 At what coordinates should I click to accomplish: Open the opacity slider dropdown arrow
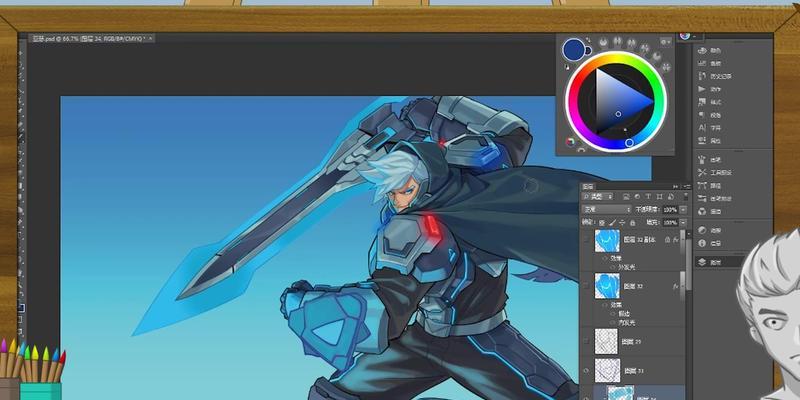683,210
